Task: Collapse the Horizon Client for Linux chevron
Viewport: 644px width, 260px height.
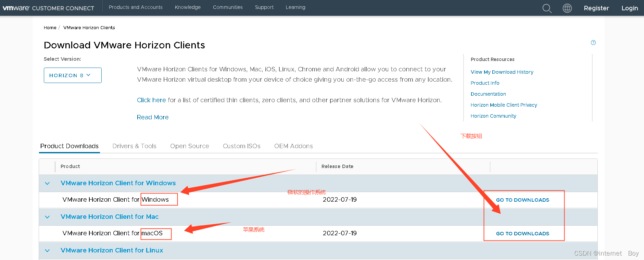Action: tap(47, 251)
